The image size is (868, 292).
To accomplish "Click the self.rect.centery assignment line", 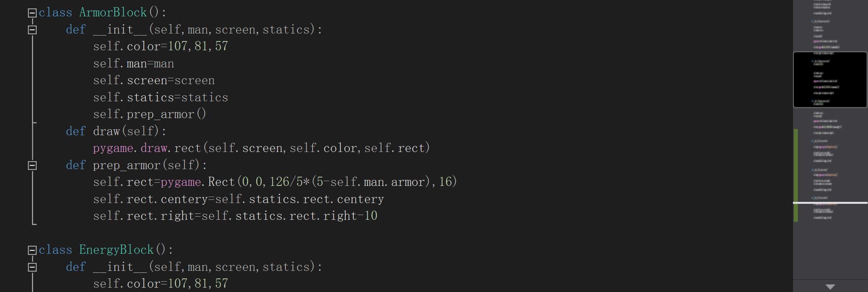I will (238, 199).
